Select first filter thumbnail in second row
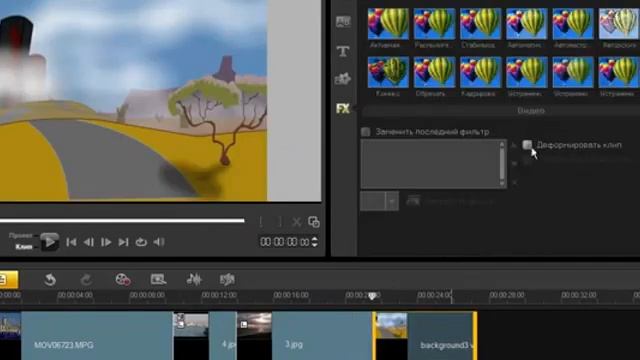The height and width of the screenshot is (360, 640). pyautogui.click(x=388, y=72)
